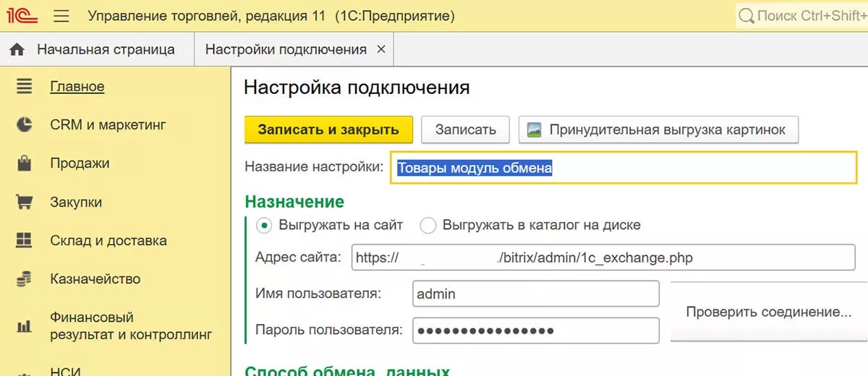The width and height of the screenshot is (868, 376).
Task: Select Выгружать на сайт radio option
Action: coord(265,225)
